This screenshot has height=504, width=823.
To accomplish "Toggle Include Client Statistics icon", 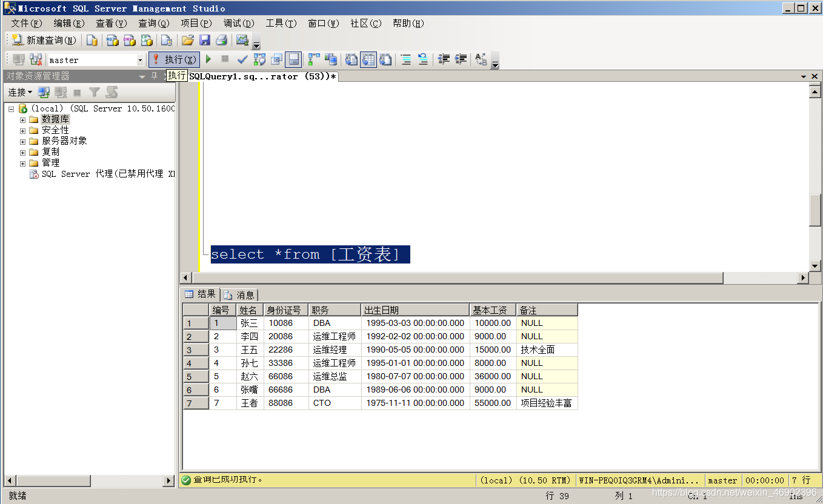I will tap(331, 59).
